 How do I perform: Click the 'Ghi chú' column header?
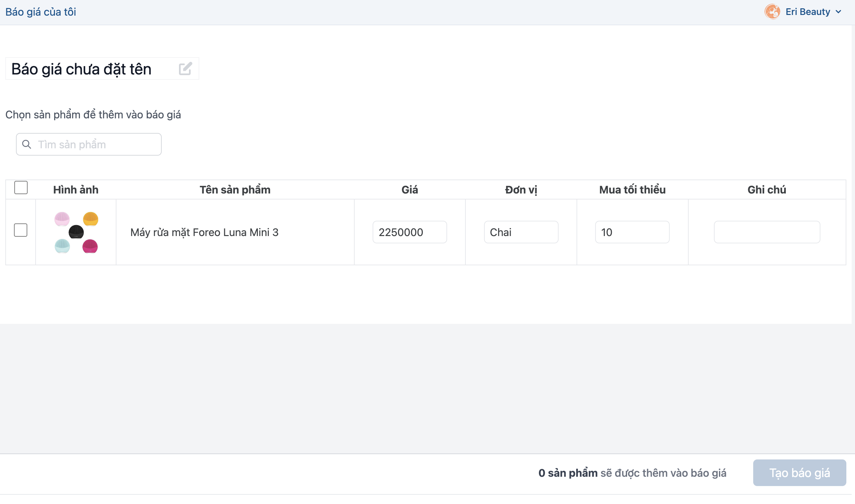(767, 190)
